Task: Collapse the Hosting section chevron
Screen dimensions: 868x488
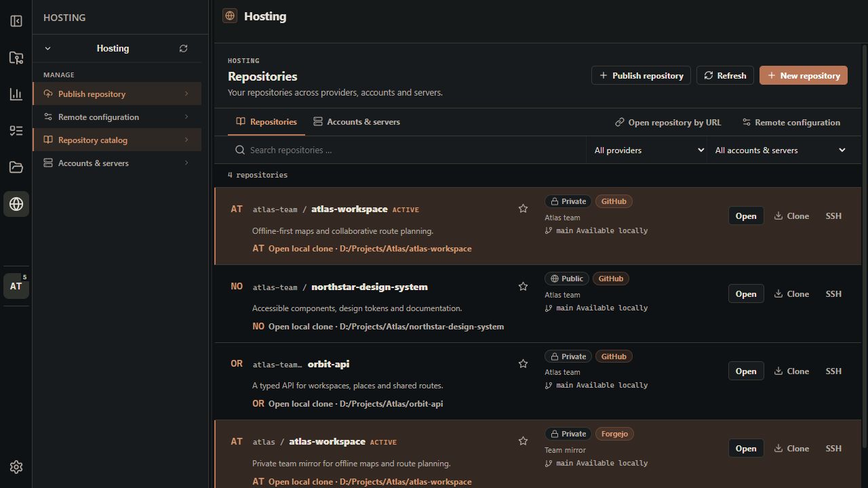Action: click(47, 49)
